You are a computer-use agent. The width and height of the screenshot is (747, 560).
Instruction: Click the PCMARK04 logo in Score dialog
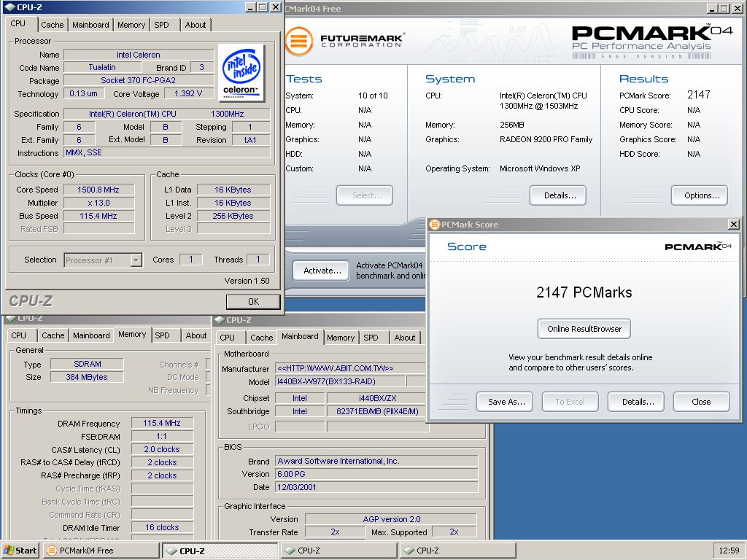pos(698,246)
